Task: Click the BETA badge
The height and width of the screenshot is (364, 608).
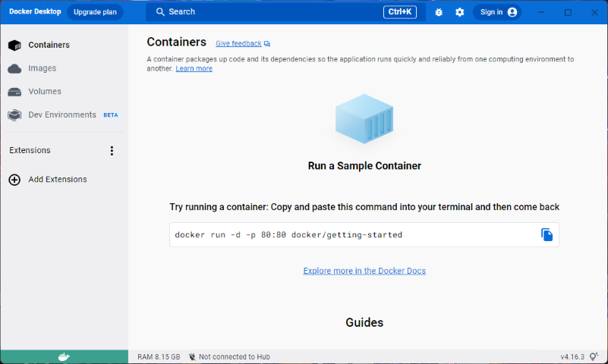Action: pyautogui.click(x=111, y=115)
